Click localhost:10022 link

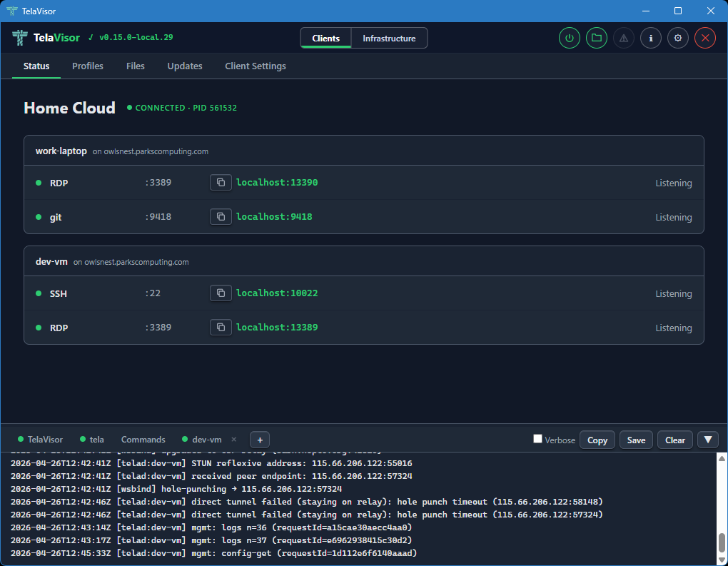click(277, 293)
